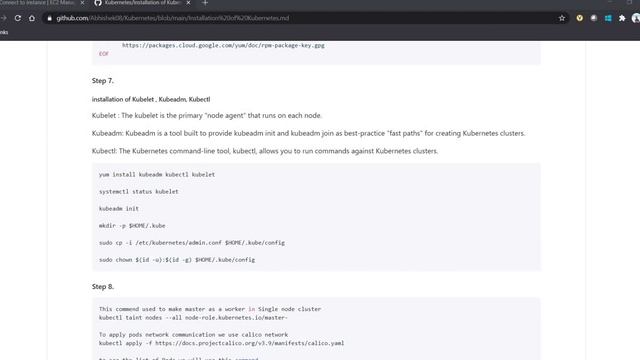Click the kubeadm init command line

[119, 209]
